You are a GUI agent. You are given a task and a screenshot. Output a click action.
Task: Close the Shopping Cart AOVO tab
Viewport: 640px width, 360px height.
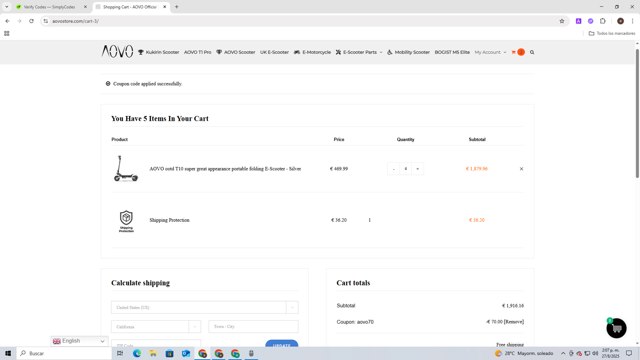[164, 7]
